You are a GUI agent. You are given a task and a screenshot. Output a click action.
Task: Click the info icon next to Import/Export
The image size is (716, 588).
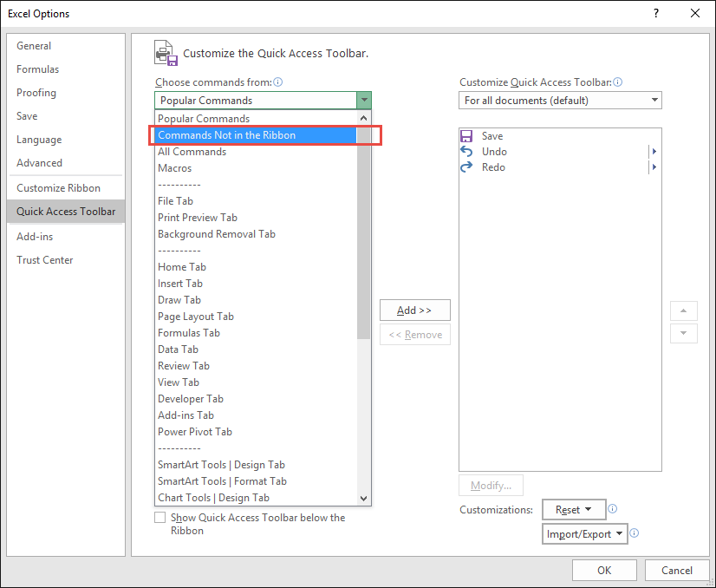tap(634, 533)
